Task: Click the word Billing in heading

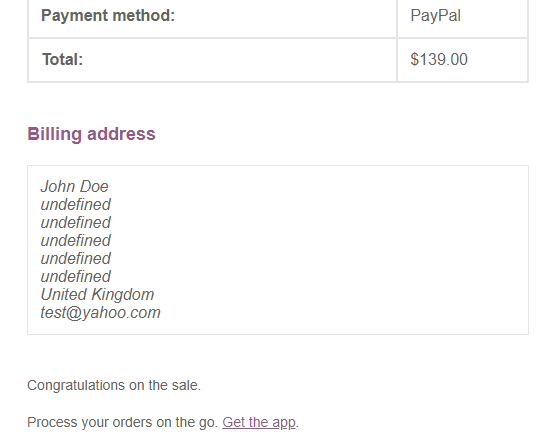Action: click(x=55, y=135)
